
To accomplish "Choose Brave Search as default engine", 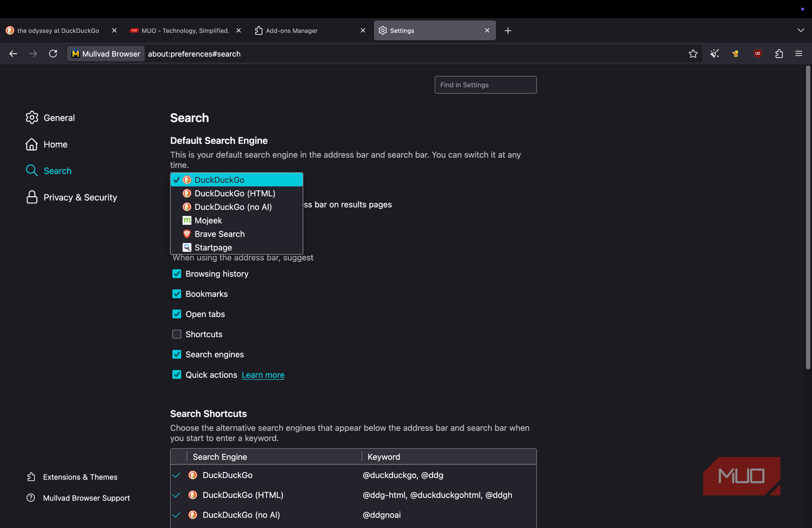I will (x=237, y=234).
